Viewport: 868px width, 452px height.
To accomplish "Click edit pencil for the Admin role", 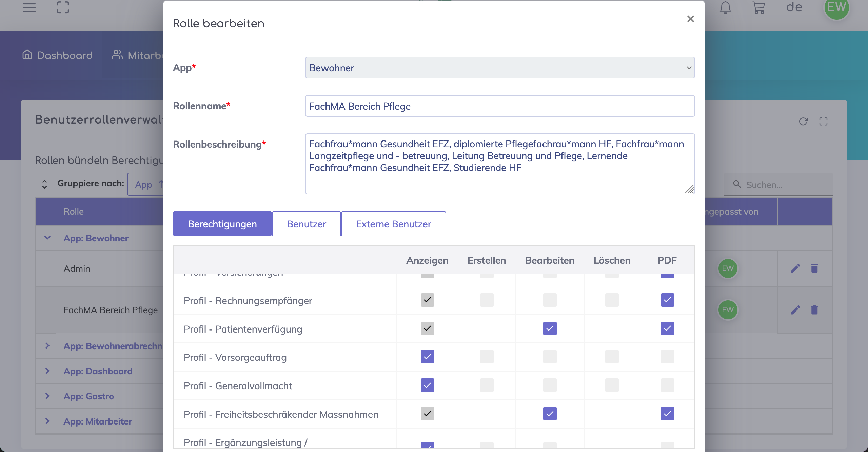I will (x=795, y=268).
